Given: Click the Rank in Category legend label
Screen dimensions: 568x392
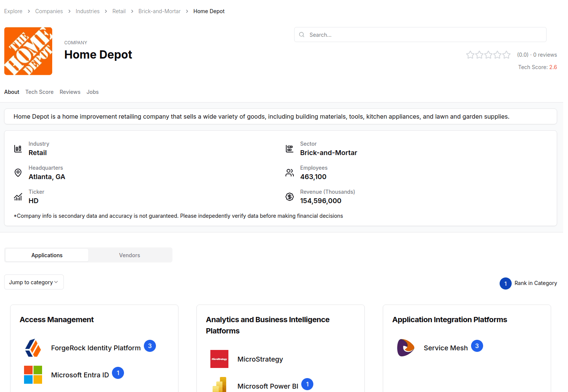Looking at the screenshot, I should point(536,283).
